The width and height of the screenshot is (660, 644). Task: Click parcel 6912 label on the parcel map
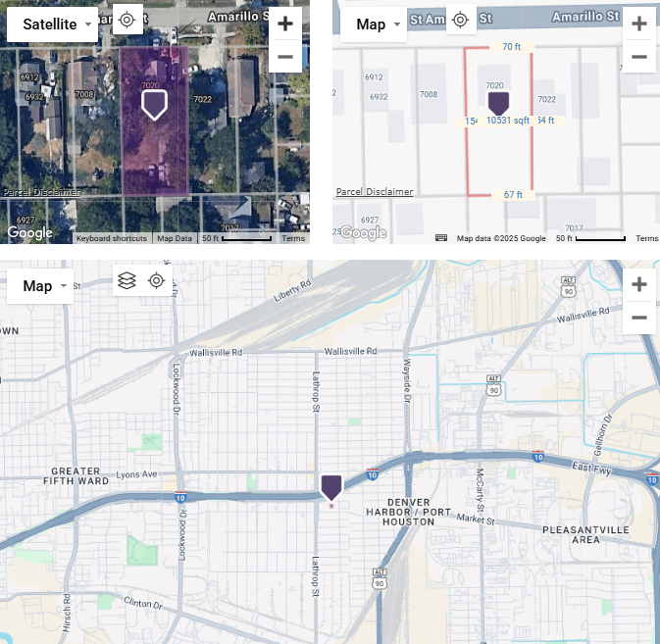tap(374, 77)
